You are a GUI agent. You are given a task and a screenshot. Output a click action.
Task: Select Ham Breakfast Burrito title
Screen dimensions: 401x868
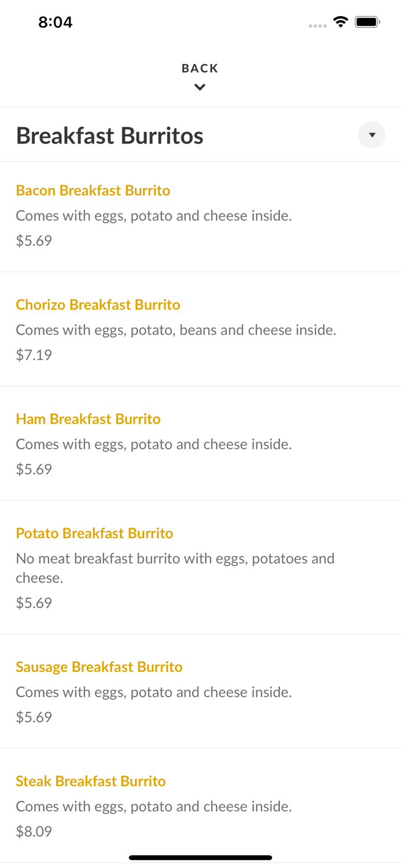[x=88, y=419]
